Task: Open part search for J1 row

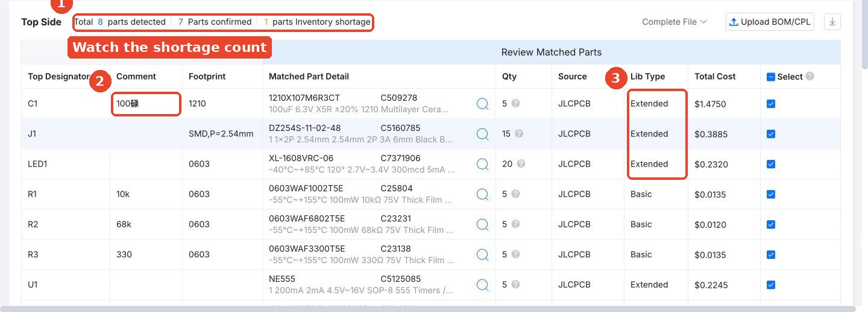Action: (x=482, y=134)
